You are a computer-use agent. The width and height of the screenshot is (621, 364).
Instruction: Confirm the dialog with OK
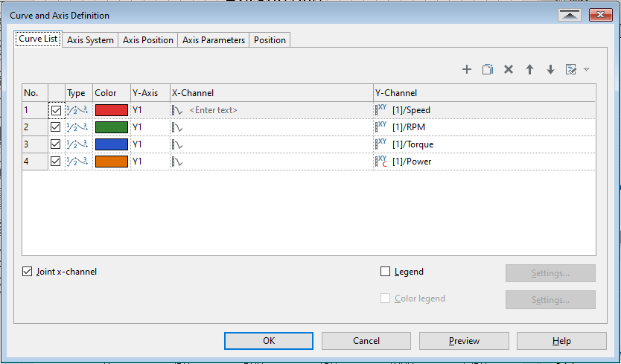269,340
